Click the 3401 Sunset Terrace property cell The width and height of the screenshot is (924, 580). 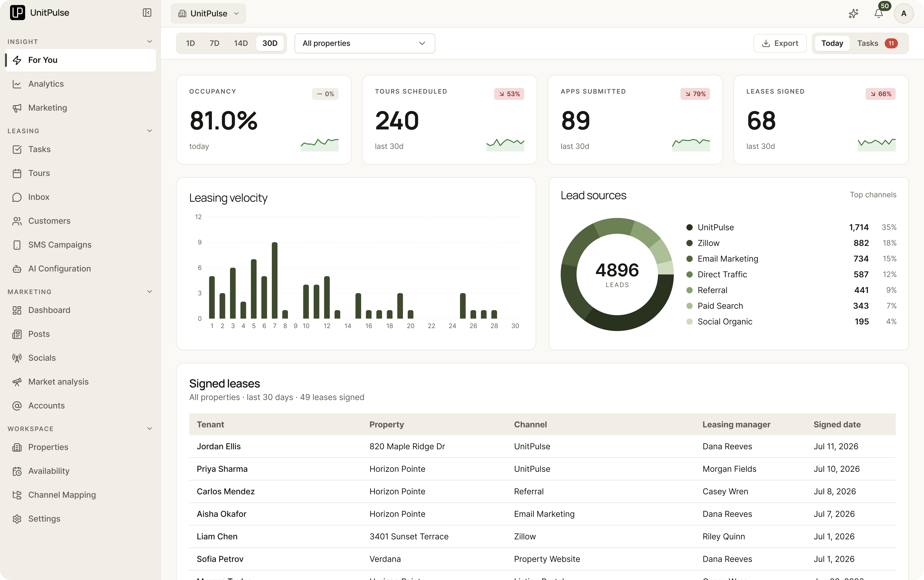pos(409,537)
